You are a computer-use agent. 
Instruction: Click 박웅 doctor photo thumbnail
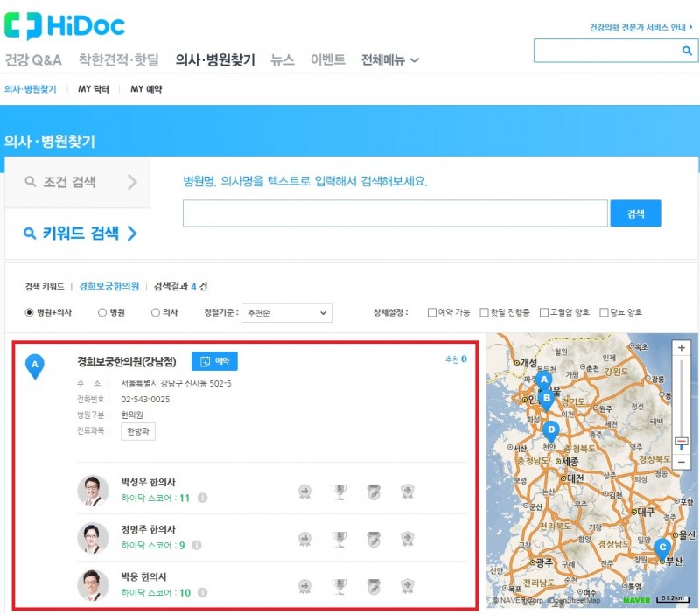93,585
